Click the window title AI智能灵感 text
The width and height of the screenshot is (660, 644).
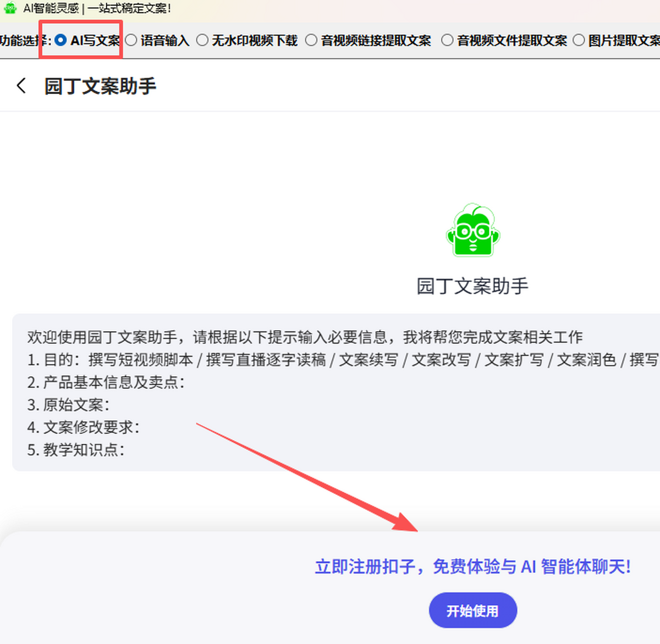(x=97, y=8)
